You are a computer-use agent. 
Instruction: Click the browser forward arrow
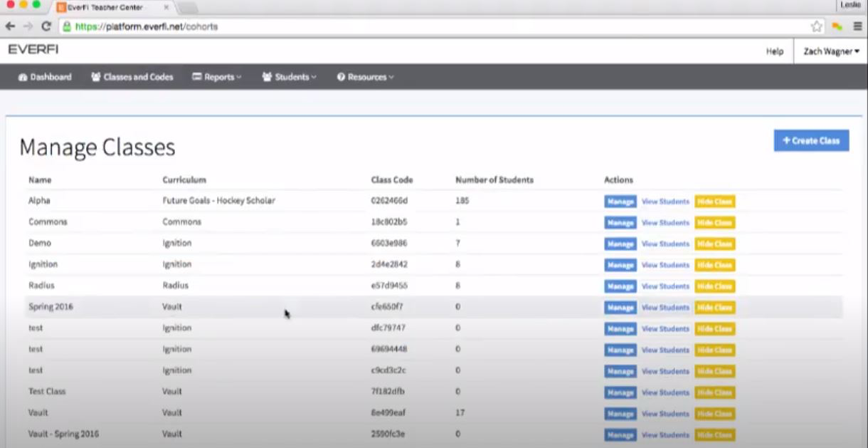click(28, 26)
